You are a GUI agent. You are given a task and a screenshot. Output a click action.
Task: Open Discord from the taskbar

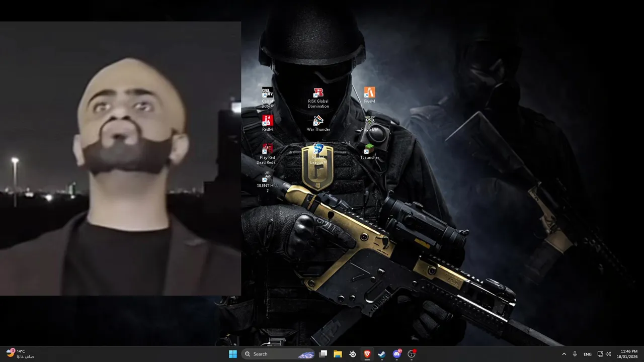point(397,354)
